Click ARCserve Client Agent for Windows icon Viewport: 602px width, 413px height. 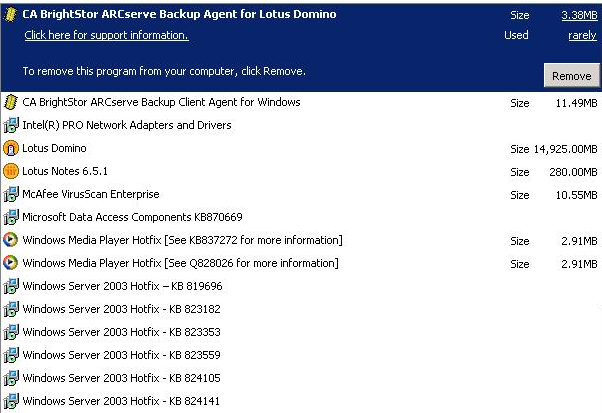(x=10, y=102)
